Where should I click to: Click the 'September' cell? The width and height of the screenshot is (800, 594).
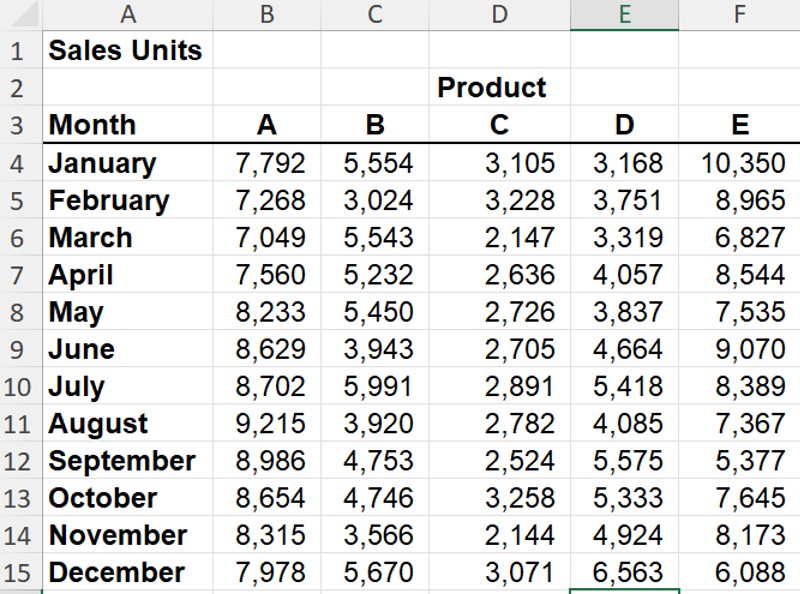[128, 460]
